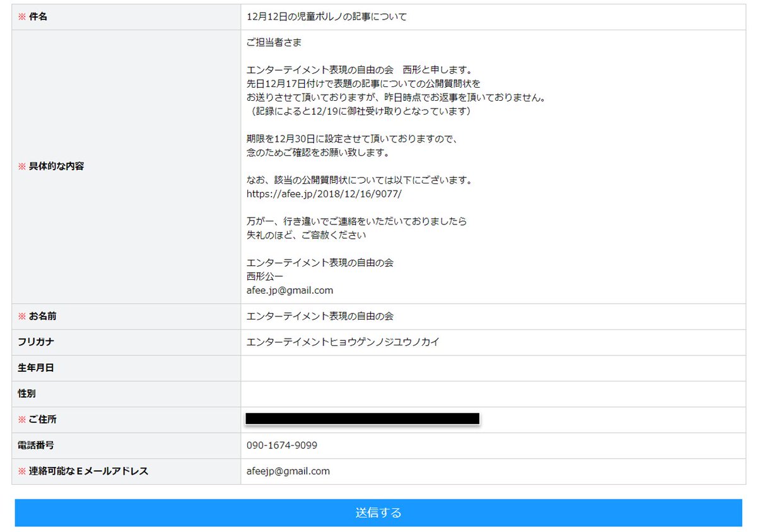The width and height of the screenshot is (757, 532).
Task: Select the contact email afeejp@gmail.com
Action: 288,471
